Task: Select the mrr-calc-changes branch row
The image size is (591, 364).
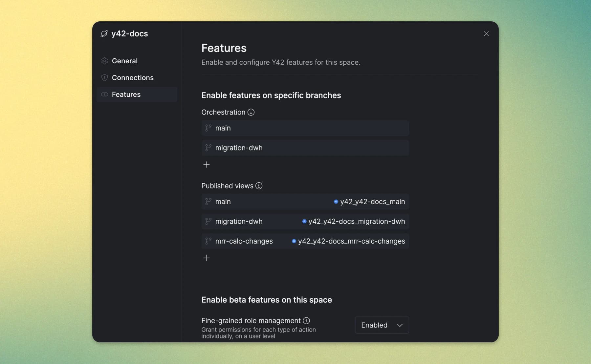Action: tap(305, 241)
